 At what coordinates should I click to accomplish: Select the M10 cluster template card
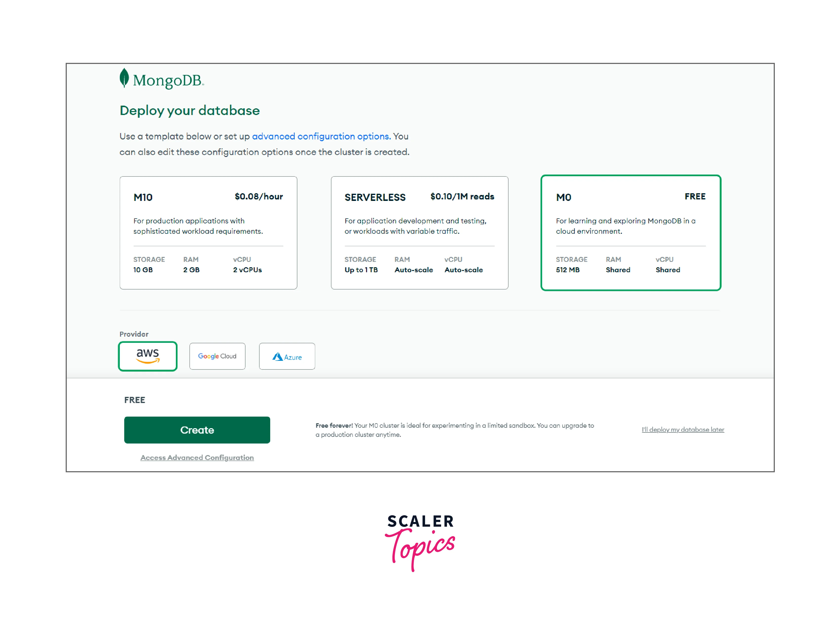208,233
